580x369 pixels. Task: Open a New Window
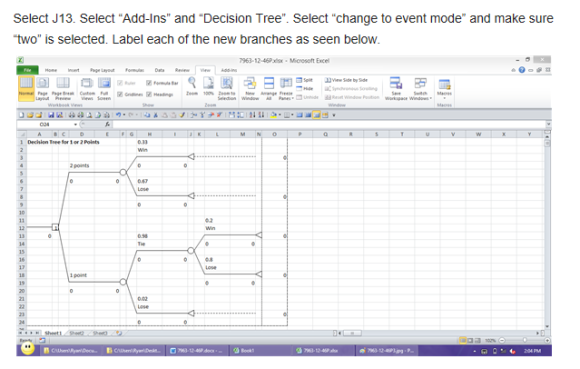(250, 89)
